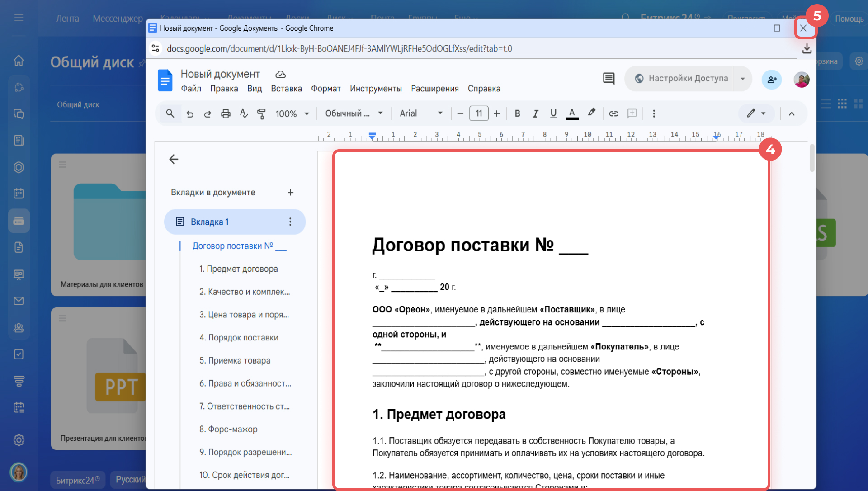Click the print icon in toolbar
Screen dimensions: 868x491
[x=226, y=113]
